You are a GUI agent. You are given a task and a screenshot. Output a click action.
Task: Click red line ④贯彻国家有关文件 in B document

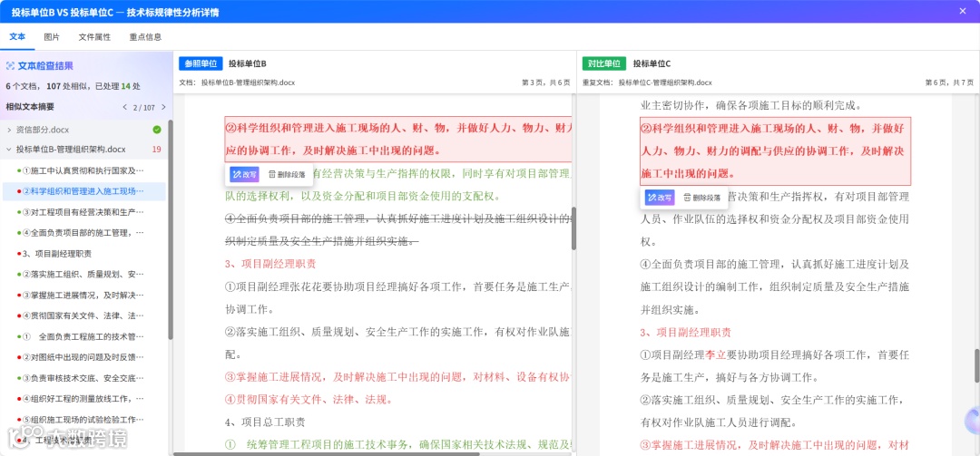coord(309,399)
